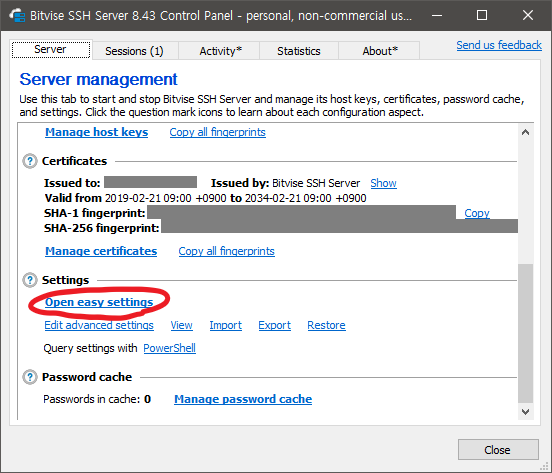Open Manage host keys

[x=96, y=132]
